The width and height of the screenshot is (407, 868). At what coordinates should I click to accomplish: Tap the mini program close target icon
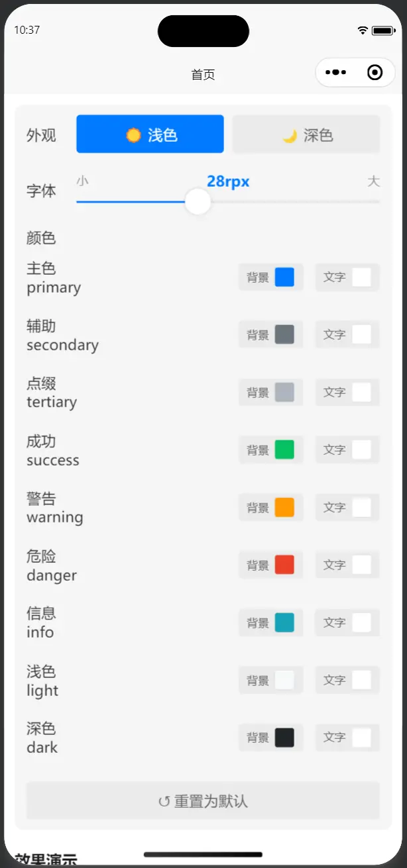[375, 73]
